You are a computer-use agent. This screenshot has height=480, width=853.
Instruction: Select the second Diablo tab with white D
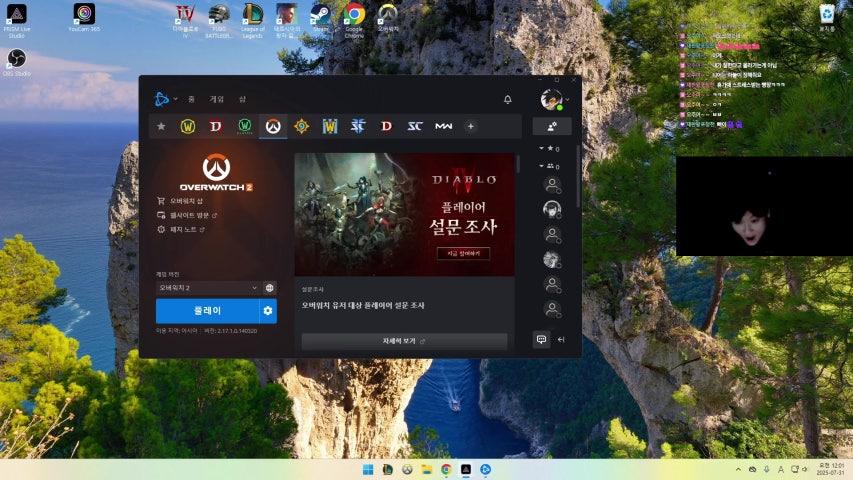pos(386,126)
